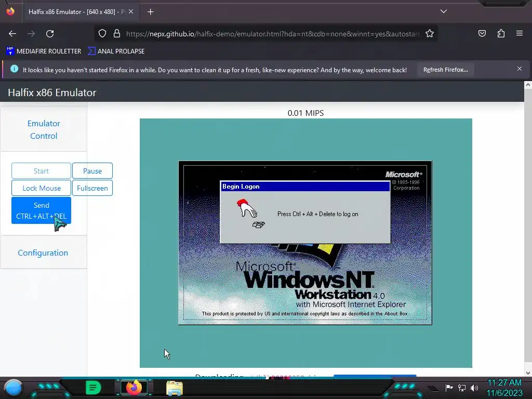Screen dimensions: 532x399
Task: Open the Extensions puzzle icon
Action: point(501,33)
